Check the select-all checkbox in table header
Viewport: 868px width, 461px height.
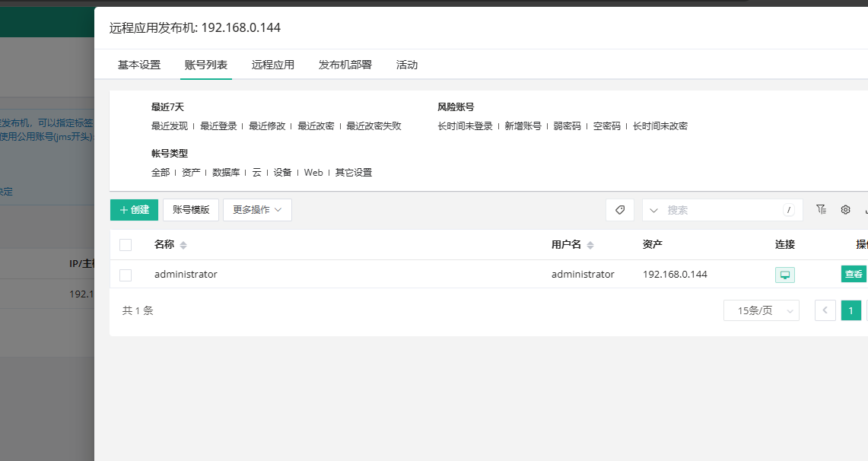click(126, 244)
